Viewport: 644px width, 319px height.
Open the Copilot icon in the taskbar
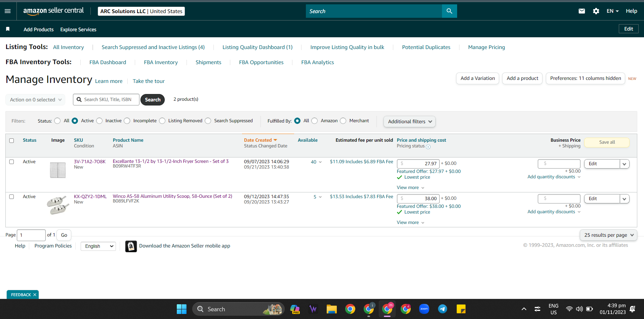(x=295, y=309)
